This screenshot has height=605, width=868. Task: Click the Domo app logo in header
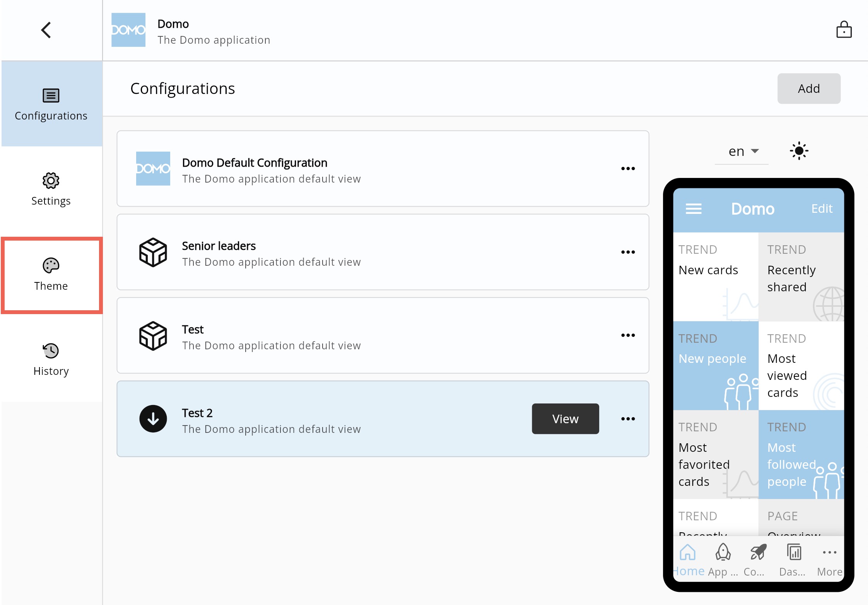[128, 30]
